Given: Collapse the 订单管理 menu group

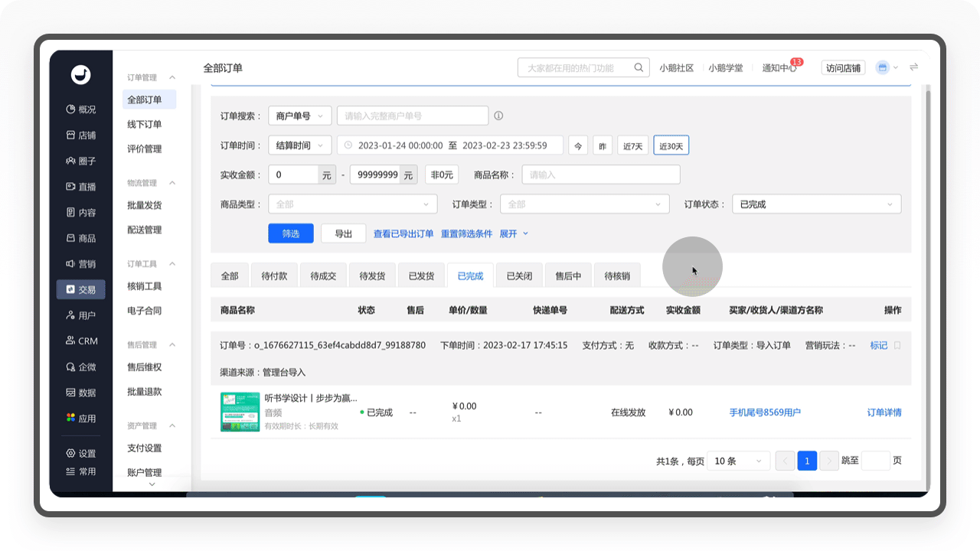Looking at the screenshot, I should pyautogui.click(x=172, y=77).
